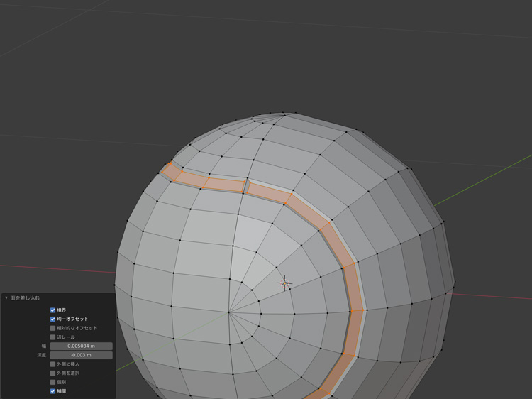Enable the 外側に挿入 option
Screen dimensions: 532x399
coord(52,364)
